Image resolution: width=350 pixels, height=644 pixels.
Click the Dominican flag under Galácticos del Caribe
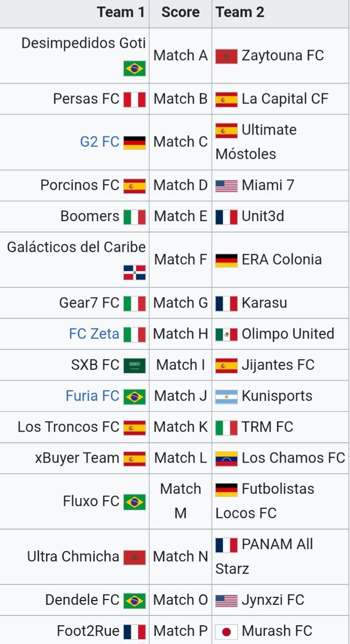[x=135, y=272]
